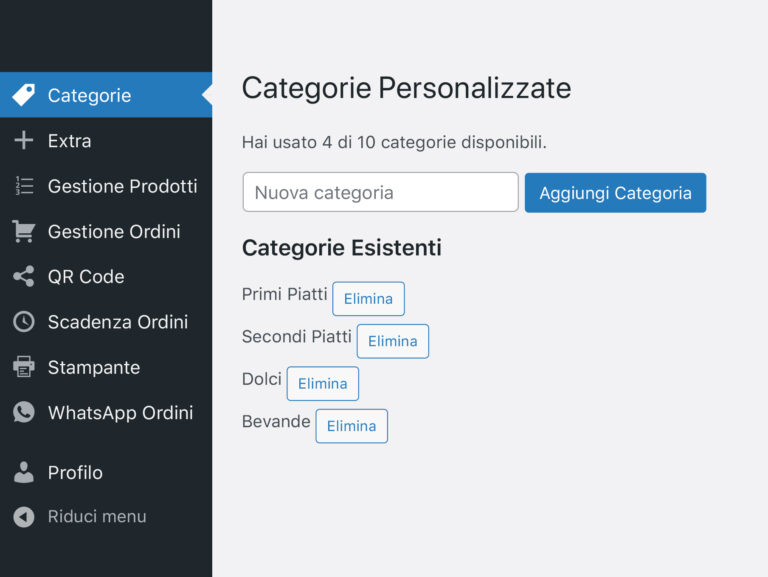
Task: Click the Categorie Esistenti heading
Action: pyautogui.click(x=342, y=247)
